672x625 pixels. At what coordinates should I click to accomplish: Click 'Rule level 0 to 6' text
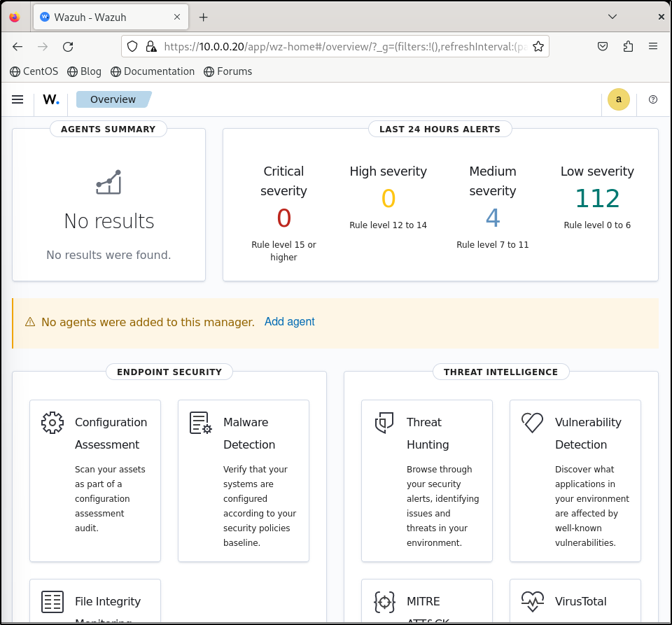coord(597,225)
